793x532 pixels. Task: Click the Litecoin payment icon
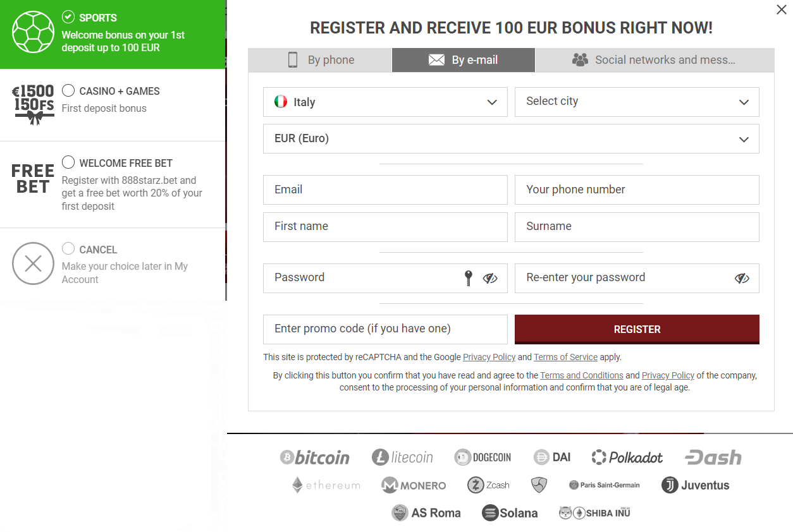(403, 457)
